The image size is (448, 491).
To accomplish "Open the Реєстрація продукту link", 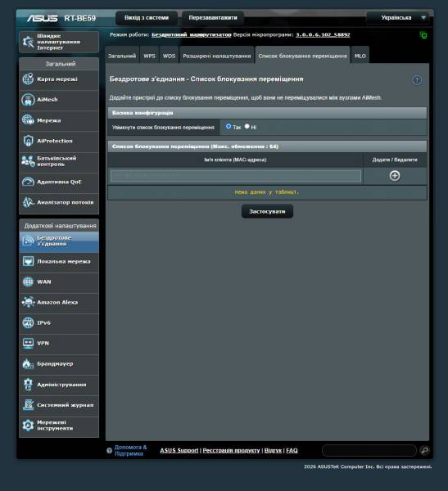I will tap(231, 450).
